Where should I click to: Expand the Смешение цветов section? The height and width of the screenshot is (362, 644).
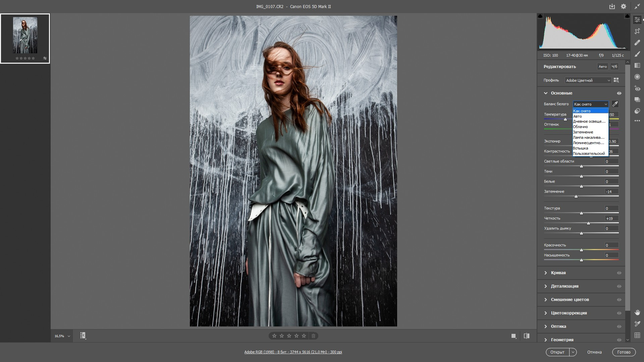pos(570,300)
